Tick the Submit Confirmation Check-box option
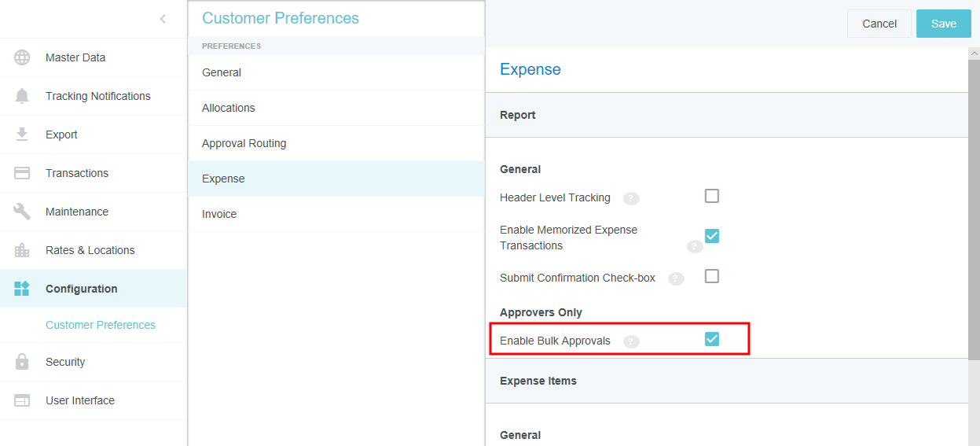The width and height of the screenshot is (980, 446). click(x=712, y=276)
